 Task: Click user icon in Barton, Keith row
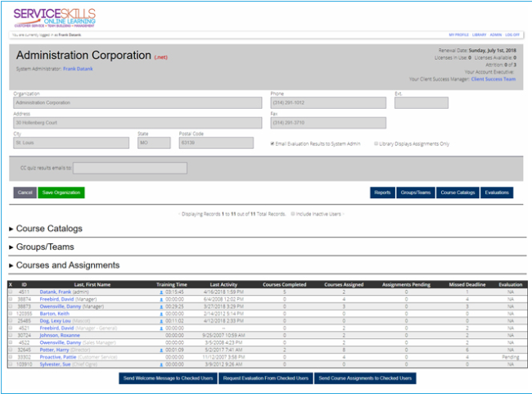(x=161, y=314)
